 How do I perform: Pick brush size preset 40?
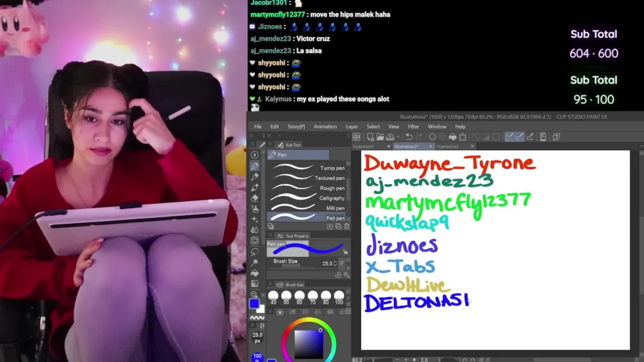click(x=273, y=297)
